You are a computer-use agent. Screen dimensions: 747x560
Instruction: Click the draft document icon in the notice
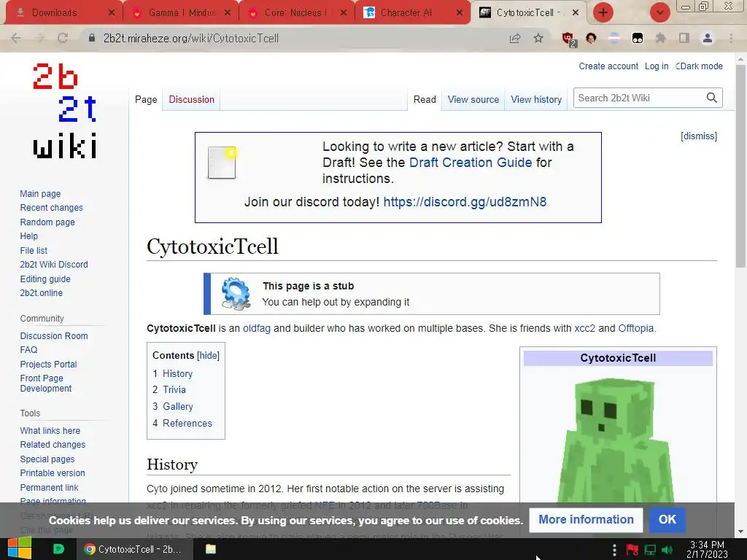(x=222, y=163)
